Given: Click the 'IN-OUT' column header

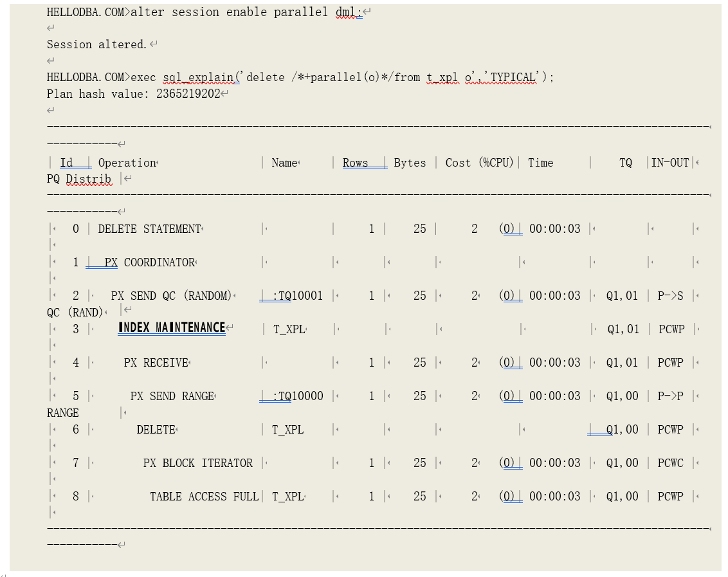Looking at the screenshot, I should click(670, 163).
